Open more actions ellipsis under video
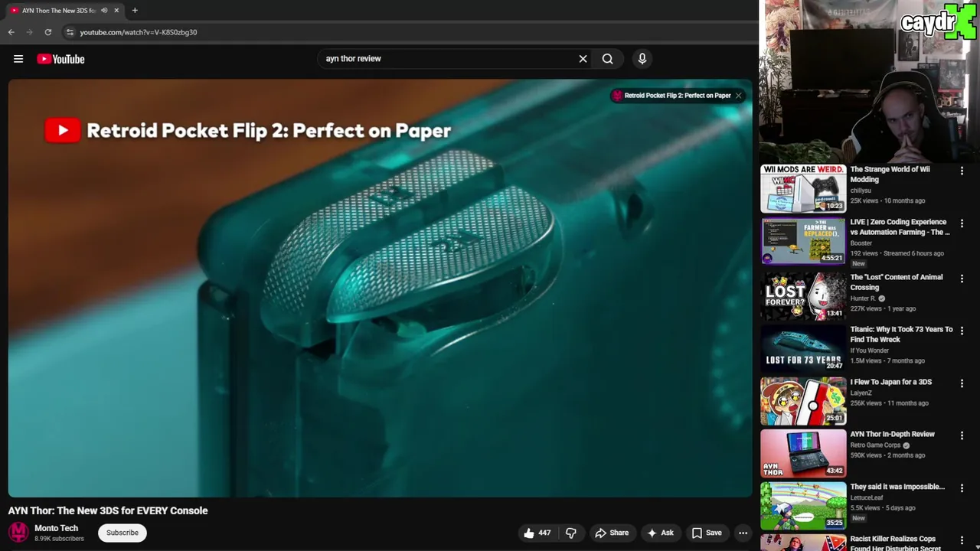This screenshot has width=980, height=551. (743, 533)
